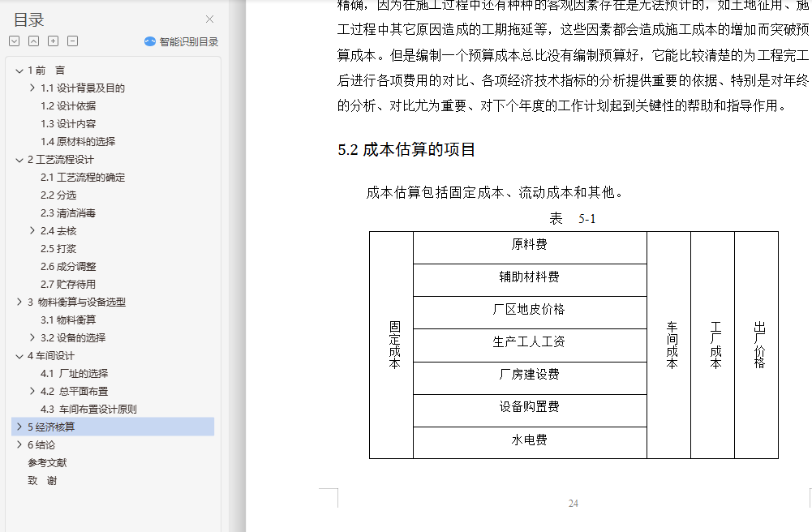Jump to 2.3 清洁消毒

(68, 212)
